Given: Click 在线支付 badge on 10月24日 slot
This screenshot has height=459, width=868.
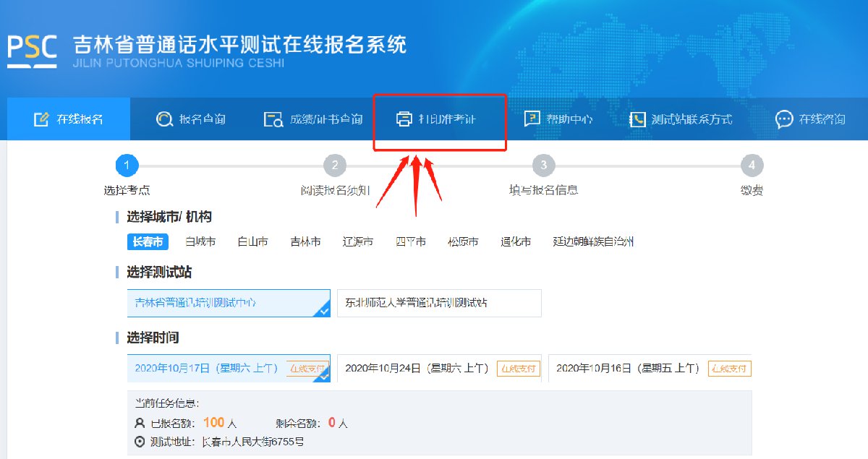Looking at the screenshot, I should click(x=518, y=368).
